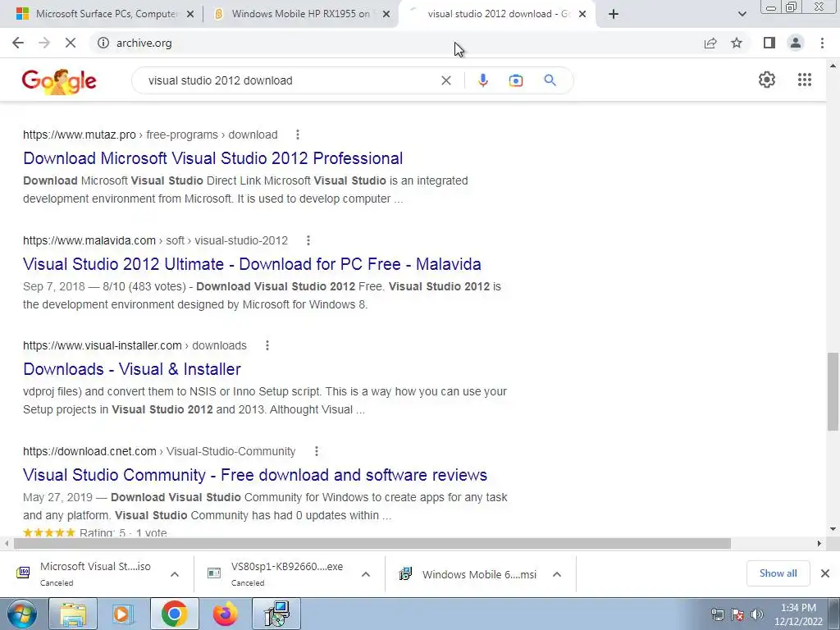Close the downloads bar
Screen dimensions: 840x630
[825, 573]
